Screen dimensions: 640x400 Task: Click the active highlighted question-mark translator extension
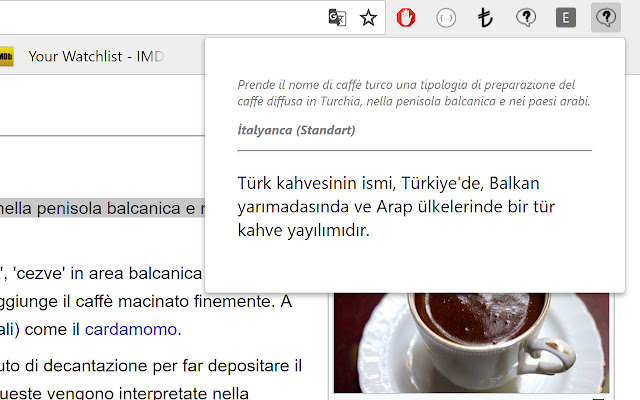pos(606,18)
